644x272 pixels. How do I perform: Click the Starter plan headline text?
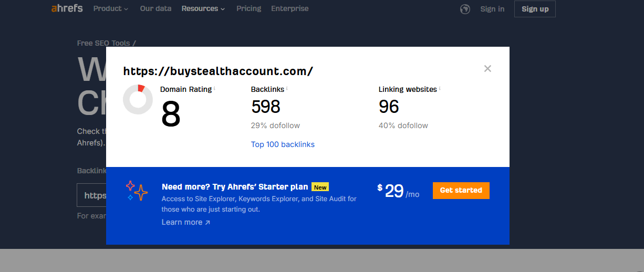pos(235,187)
